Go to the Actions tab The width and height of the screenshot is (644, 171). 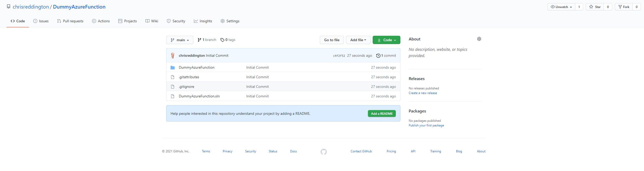[x=101, y=21]
